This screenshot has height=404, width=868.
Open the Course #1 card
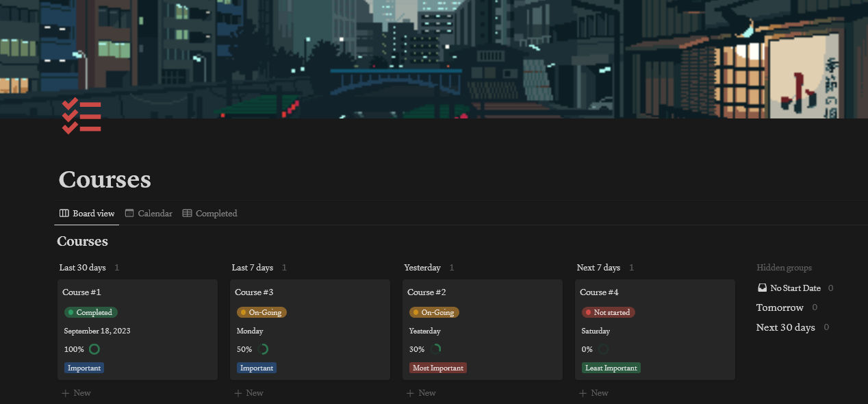coord(138,329)
